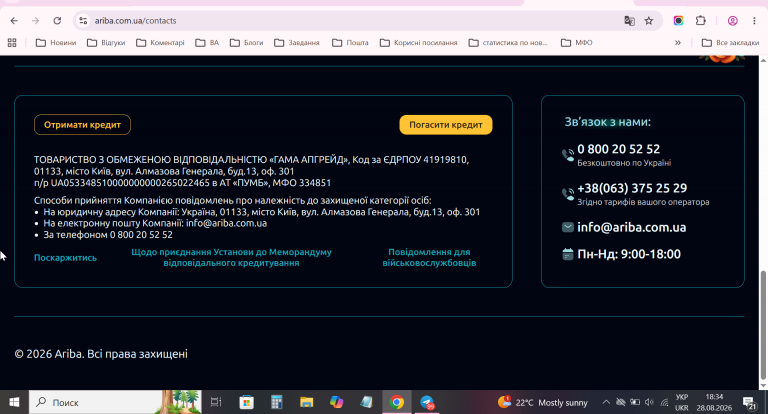Open the Windows Start menu
The width and height of the screenshot is (768, 414).
[x=14, y=402]
